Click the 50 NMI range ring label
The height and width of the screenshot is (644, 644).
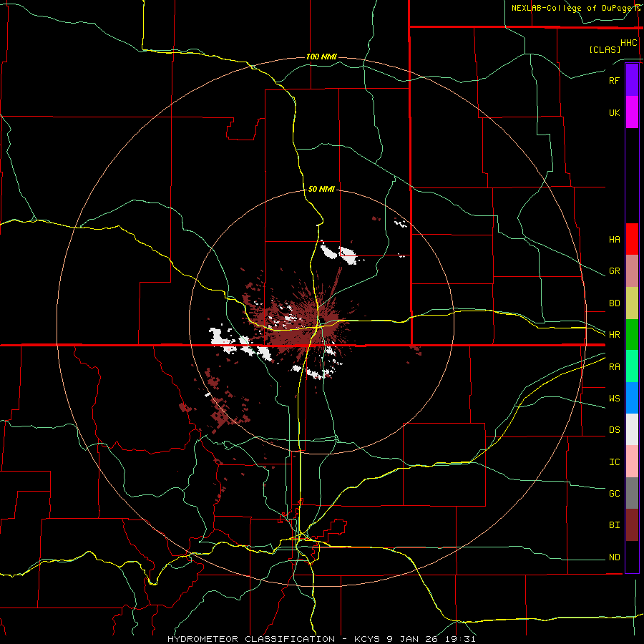(321, 189)
